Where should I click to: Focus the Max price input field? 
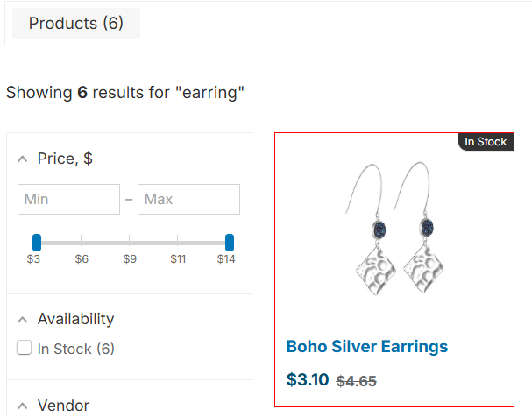point(188,200)
